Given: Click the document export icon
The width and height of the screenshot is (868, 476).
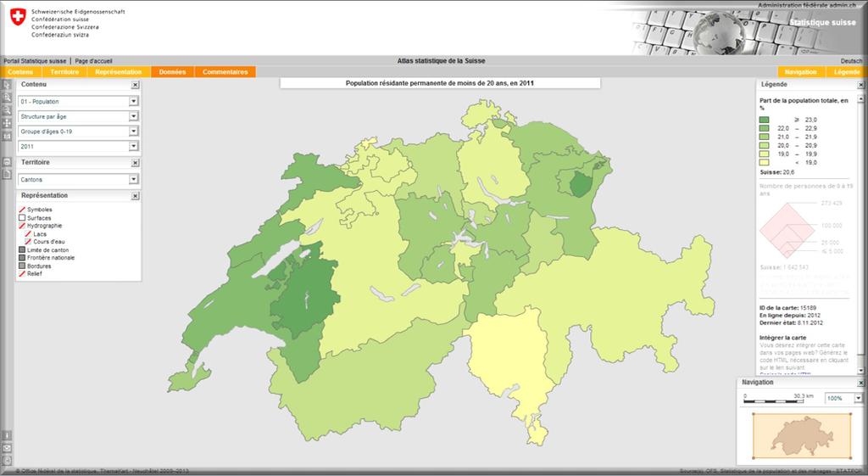Looking at the screenshot, I should 7,175.
